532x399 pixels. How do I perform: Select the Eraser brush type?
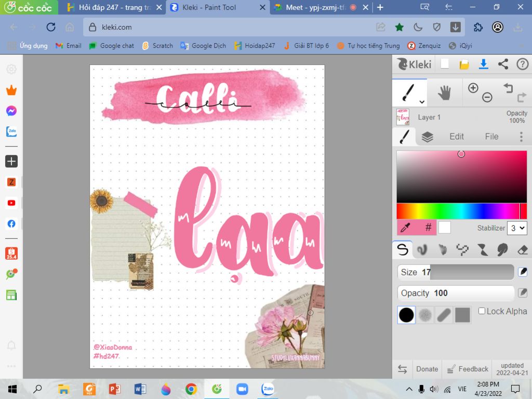522,250
